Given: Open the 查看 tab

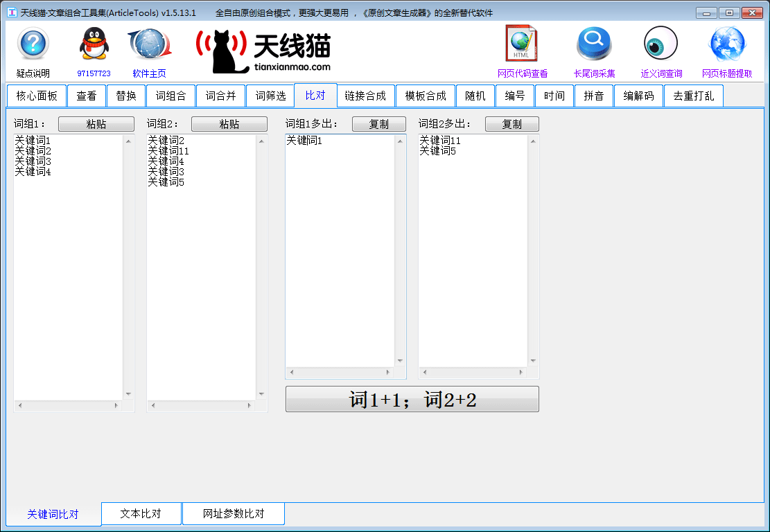Looking at the screenshot, I should coord(87,96).
